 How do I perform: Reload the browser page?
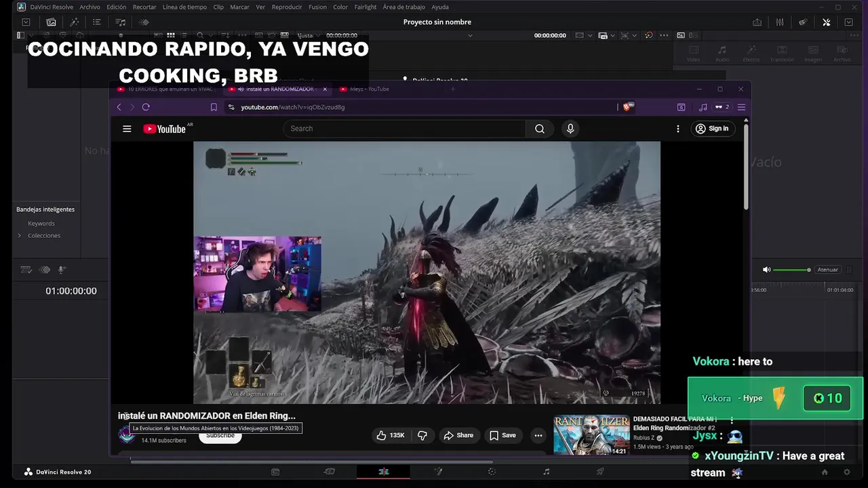click(146, 107)
